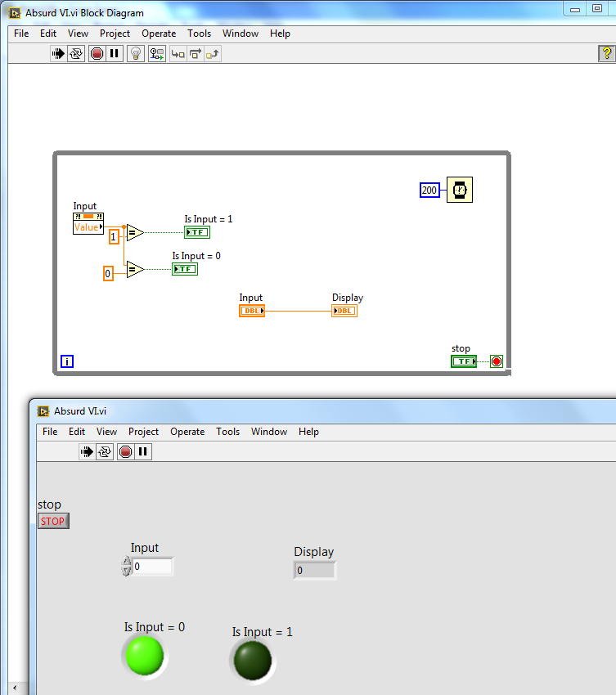Open Edit menu in Block Diagram window
Screen dimensions: 616x695
[x=48, y=34]
